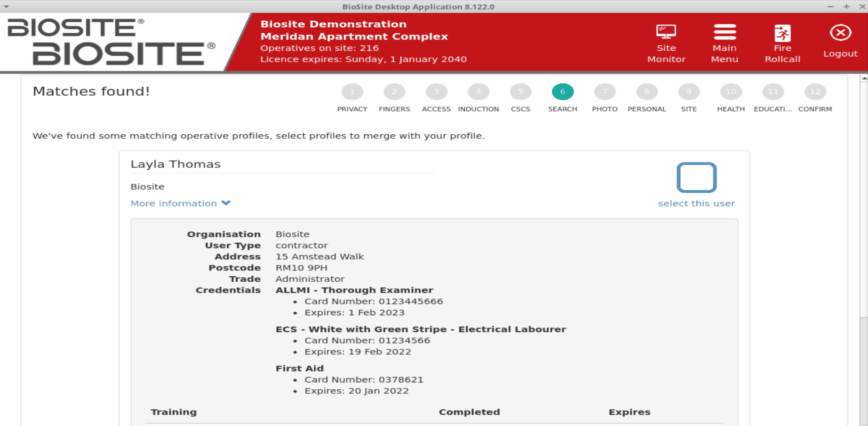Viewport: 868px width, 426px height.
Task: Click the user type value contractor
Action: click(x=302, y=245)
